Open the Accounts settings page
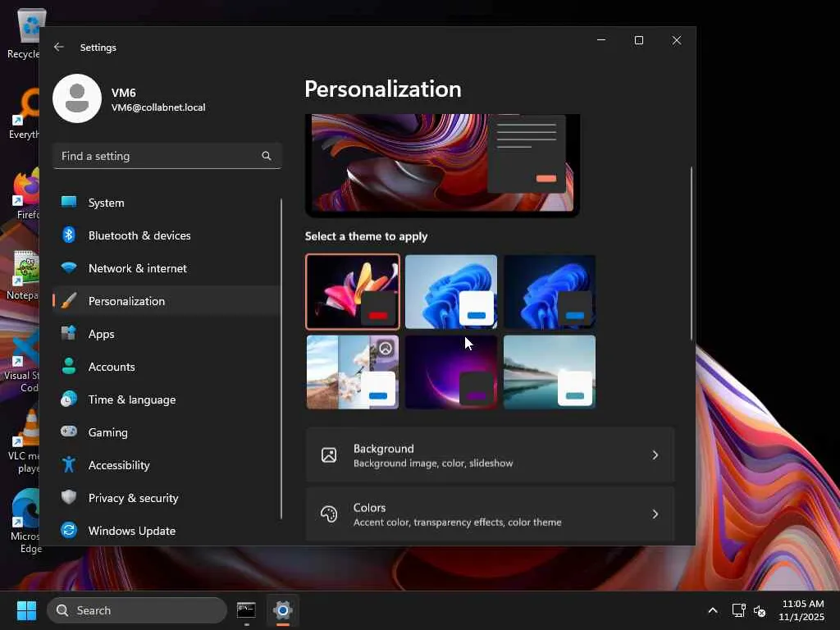Viewport: 840px width, 630px height. [x=112, y=367]
